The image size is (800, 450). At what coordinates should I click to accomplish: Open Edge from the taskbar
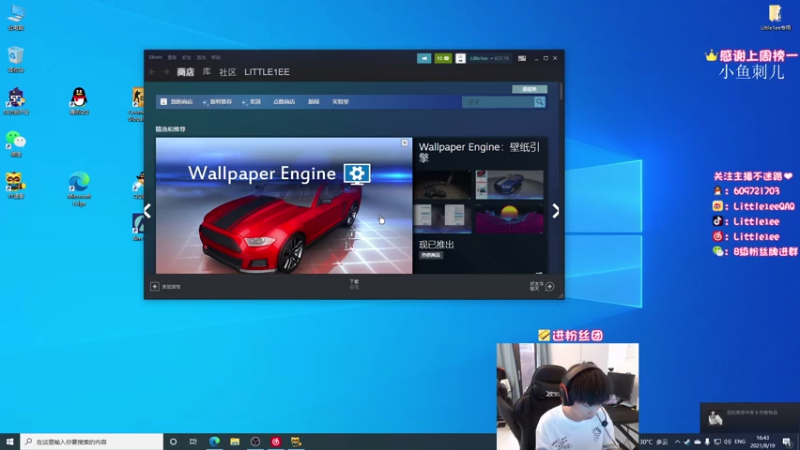point(214,441)
